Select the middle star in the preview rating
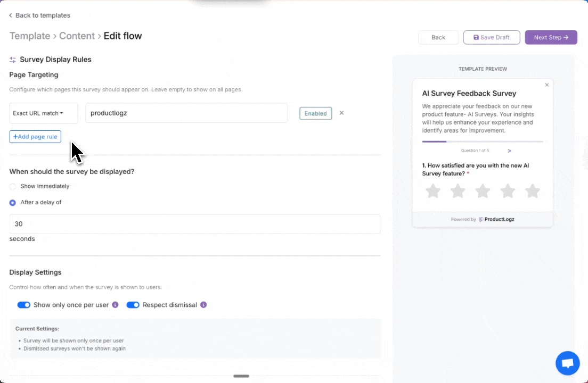The width and height of the screenshot is (588, 383). click(x=483, y=190)
